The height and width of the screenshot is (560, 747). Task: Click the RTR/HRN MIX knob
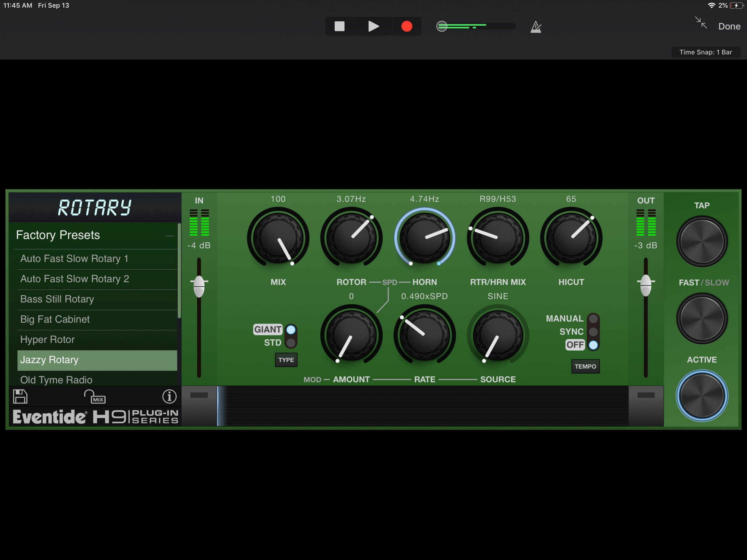(498, 238)
